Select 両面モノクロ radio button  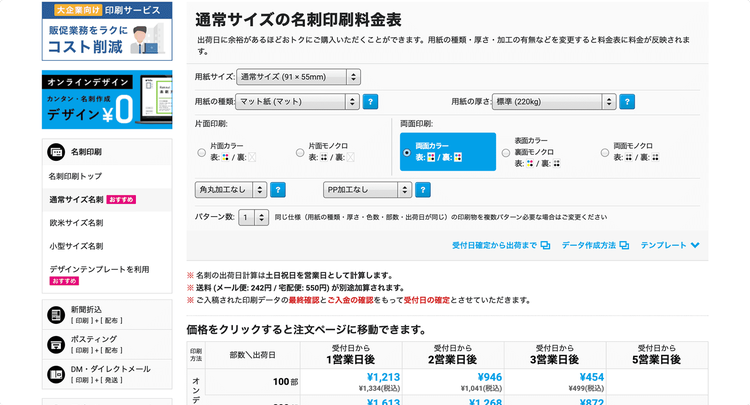click(x=605, y=153)
